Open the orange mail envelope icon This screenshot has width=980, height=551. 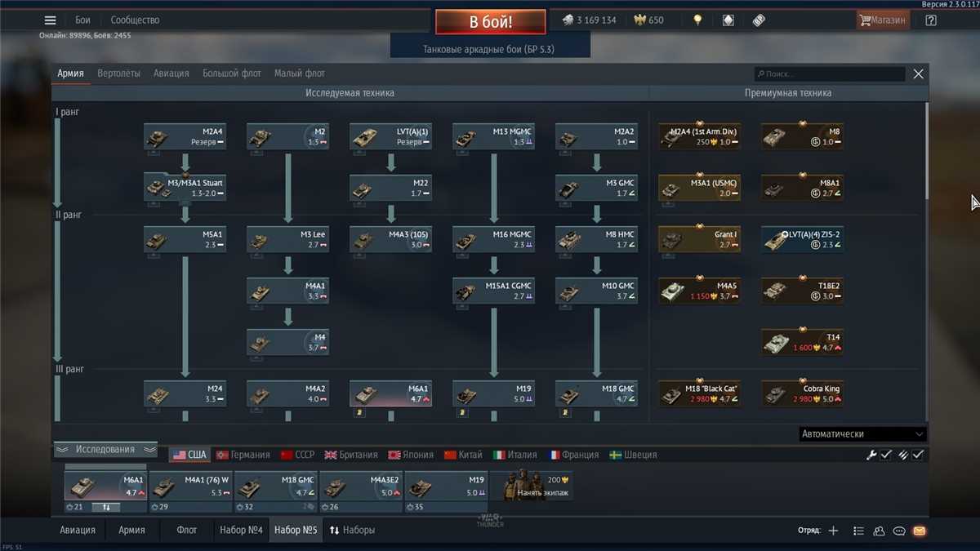pos(920,531)
